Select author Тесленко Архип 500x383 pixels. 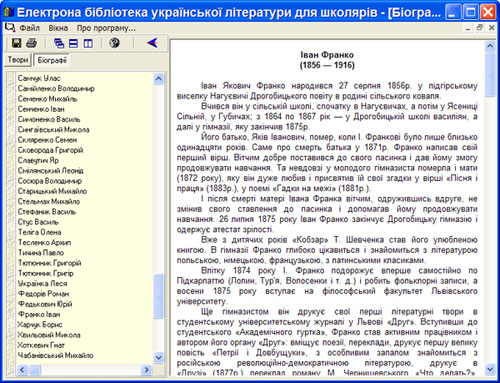(44, 243)
